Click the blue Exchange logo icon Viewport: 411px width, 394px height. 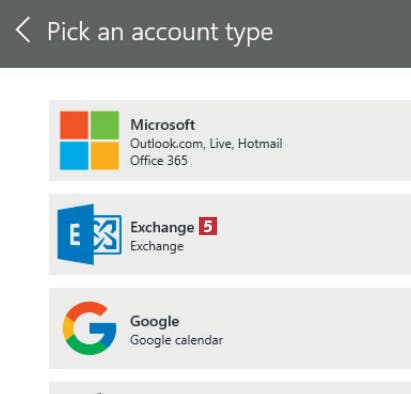(89, 234)
